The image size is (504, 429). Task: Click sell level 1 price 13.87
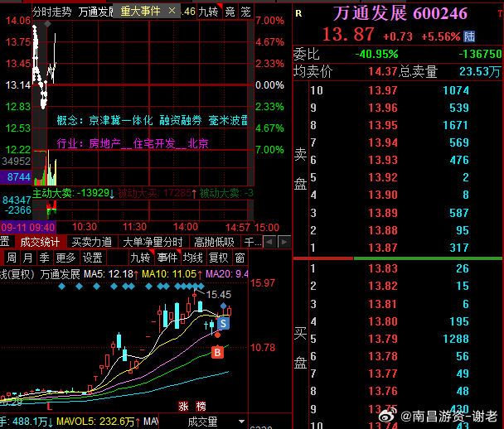coord(383,248)
